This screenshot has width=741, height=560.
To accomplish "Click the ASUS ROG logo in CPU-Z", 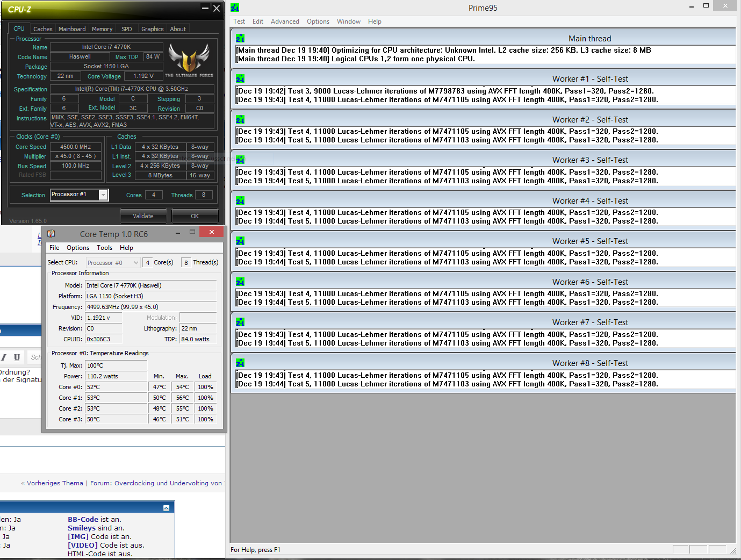I will (189, 60).
